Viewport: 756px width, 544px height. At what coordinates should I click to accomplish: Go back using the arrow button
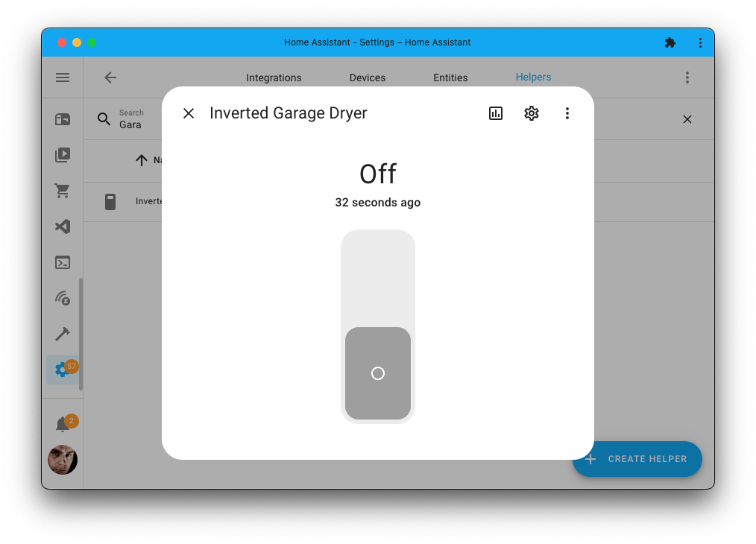click(110, 77)
